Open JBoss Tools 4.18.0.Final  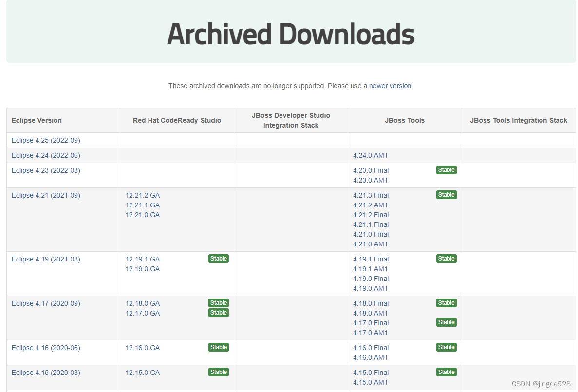(371, 303)
